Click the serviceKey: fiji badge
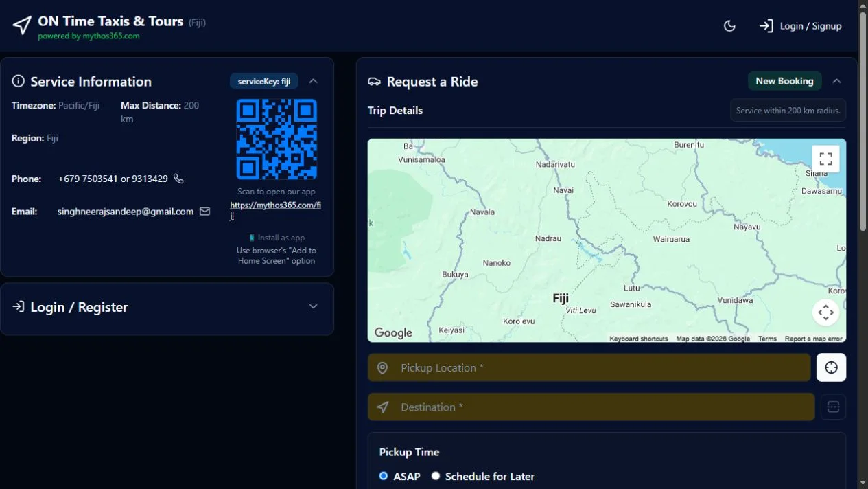Viewport: 868px width, 489px height. pyautogui.click(x=264, y=81)
